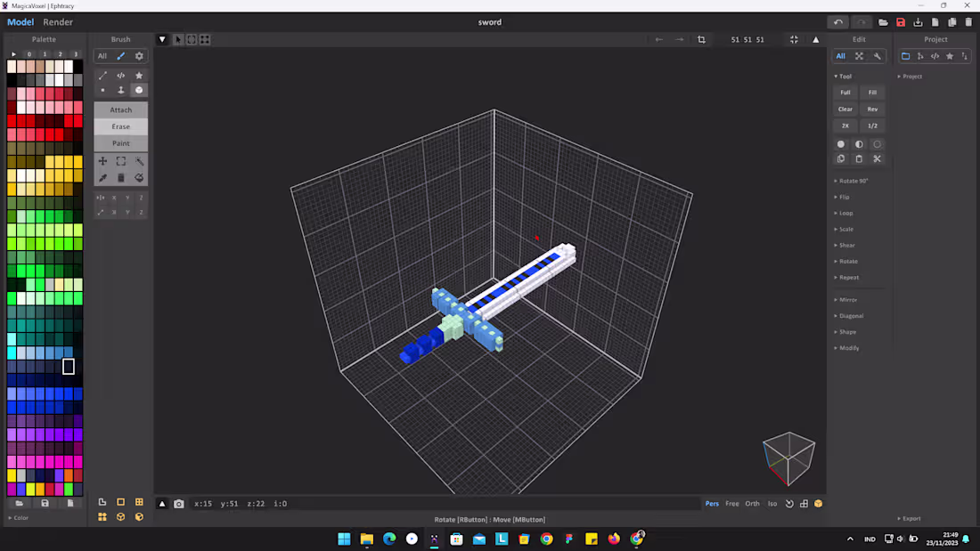The image size is (980, 551).
Task: Switch camera to Iso mode
Action: tap(772, 504)
